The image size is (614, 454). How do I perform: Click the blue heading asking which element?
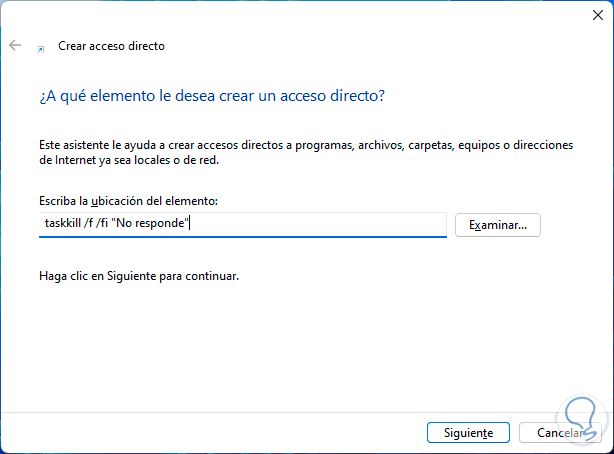[x=213, y=96]
